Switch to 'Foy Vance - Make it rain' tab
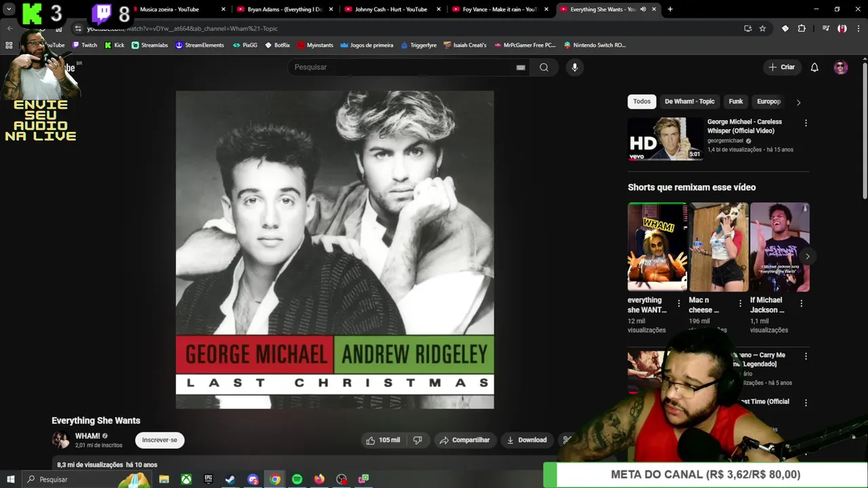The height and width of the screenshot is (488, 868). [499, 9]
